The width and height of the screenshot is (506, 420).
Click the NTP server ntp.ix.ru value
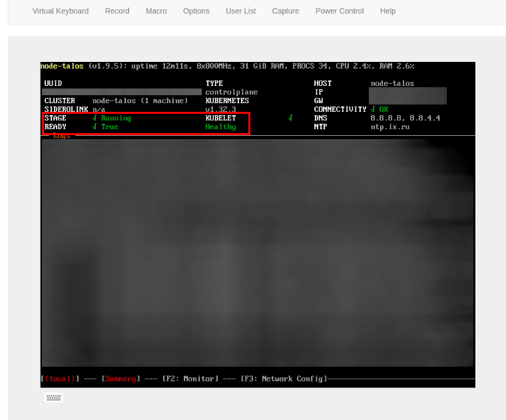pos(390,126)
